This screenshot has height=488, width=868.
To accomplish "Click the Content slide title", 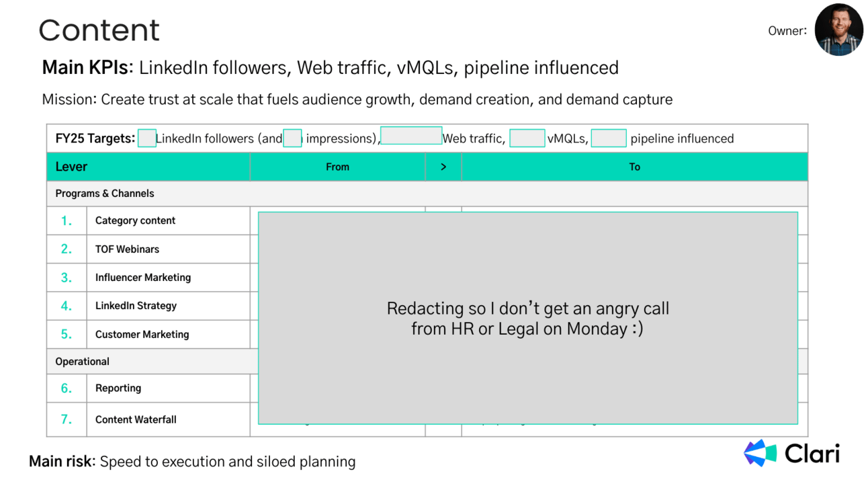I will [x=99, y=30].
